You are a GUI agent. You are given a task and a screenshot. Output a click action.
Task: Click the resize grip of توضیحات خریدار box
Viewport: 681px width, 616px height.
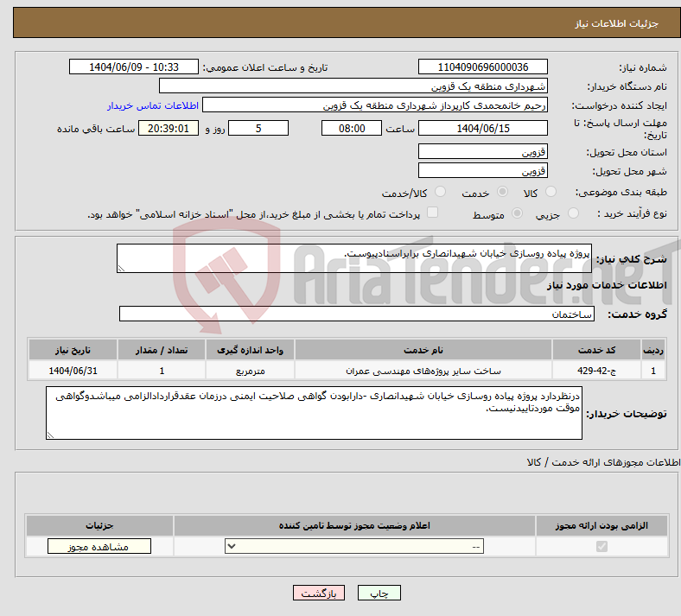[50, 435]
